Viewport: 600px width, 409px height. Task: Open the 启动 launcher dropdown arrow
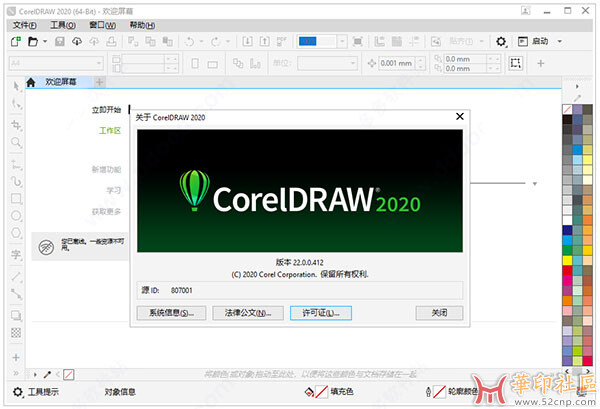click(559, 41)
